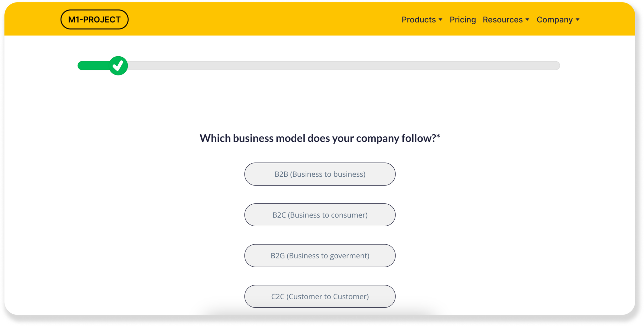Open the Resources menu

coord(503,19)
